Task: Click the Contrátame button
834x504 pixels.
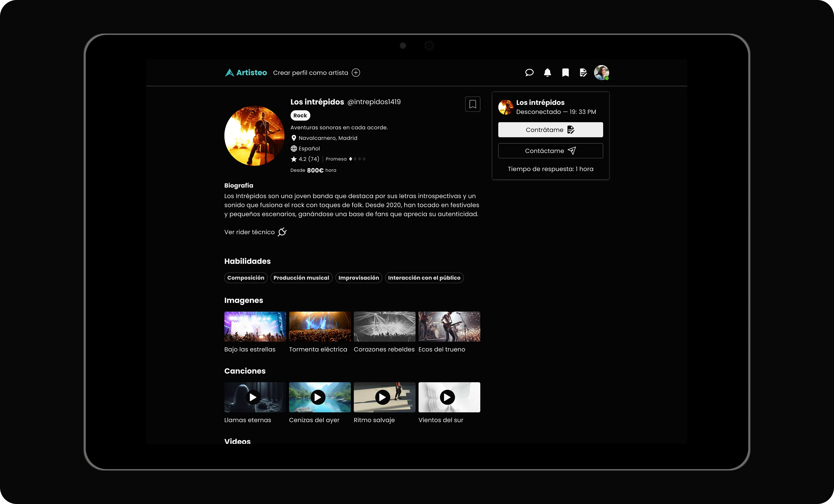Action: point(550,129)
